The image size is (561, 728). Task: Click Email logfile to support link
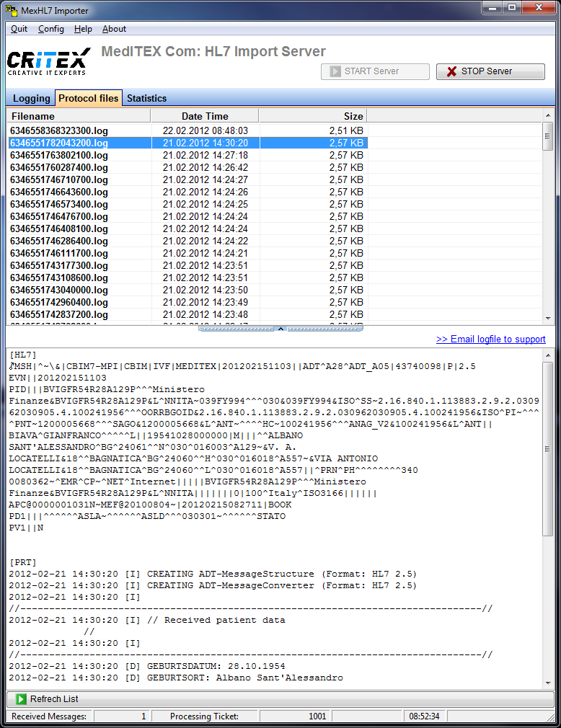click(491, 339)
